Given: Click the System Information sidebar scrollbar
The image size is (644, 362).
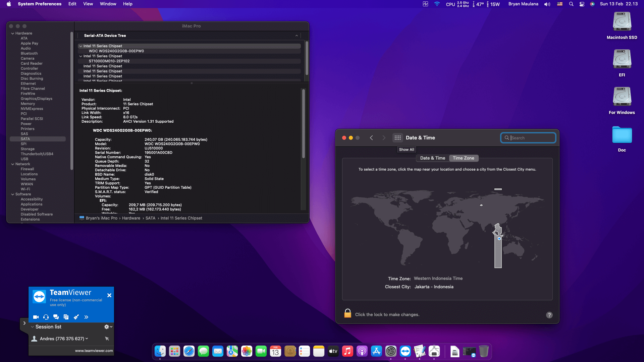Looking at the screenshot, I should coord(71,101).
